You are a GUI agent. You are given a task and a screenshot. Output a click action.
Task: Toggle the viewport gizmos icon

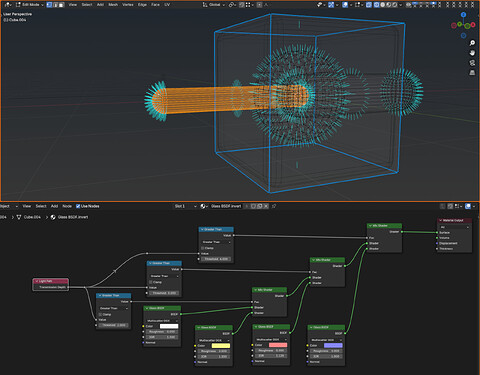(x=331, y=5)
